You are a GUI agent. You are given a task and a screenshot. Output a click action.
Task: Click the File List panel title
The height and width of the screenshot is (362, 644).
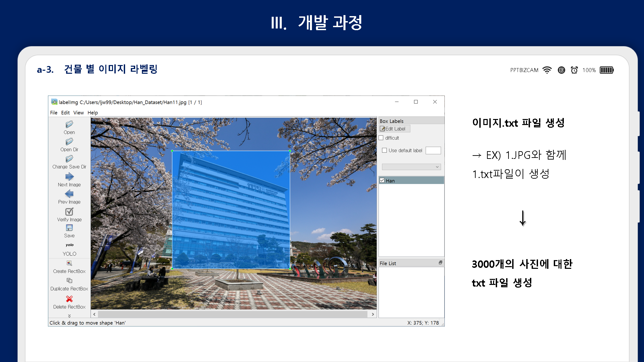click(x=388, y=263)
